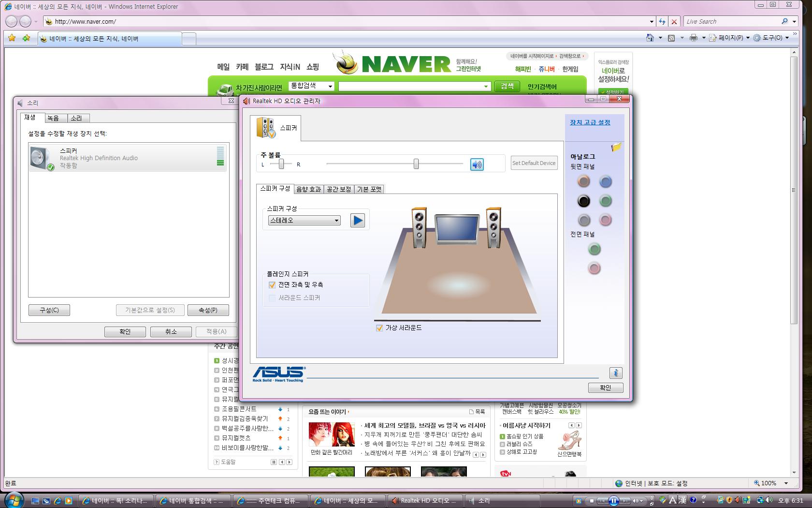
Task: Click the system tray volume icon
Action: [769, 500]
